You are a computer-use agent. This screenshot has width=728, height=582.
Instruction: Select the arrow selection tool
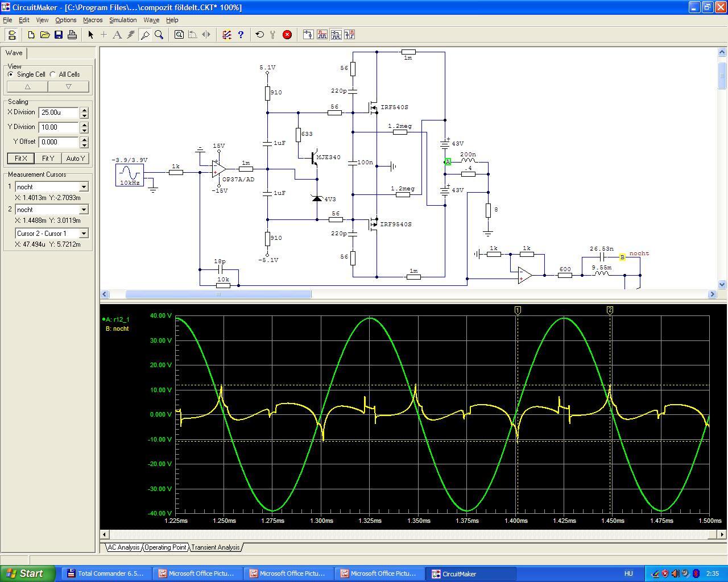(90, 35)
